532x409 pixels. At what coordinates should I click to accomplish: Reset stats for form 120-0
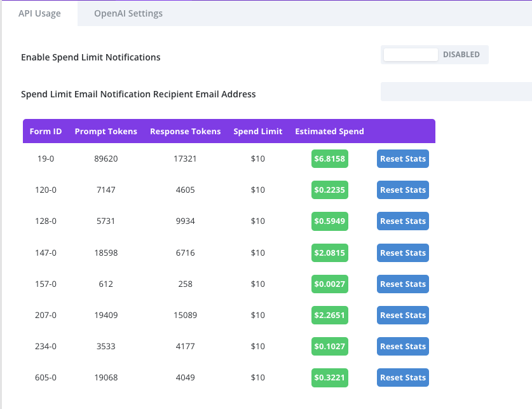pos(402,190)
